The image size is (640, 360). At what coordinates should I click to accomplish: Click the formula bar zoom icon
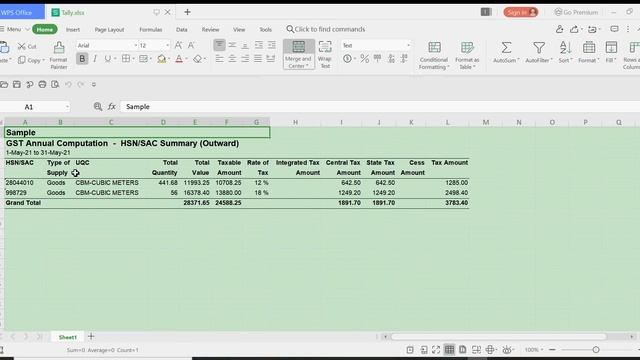[98, 107]
